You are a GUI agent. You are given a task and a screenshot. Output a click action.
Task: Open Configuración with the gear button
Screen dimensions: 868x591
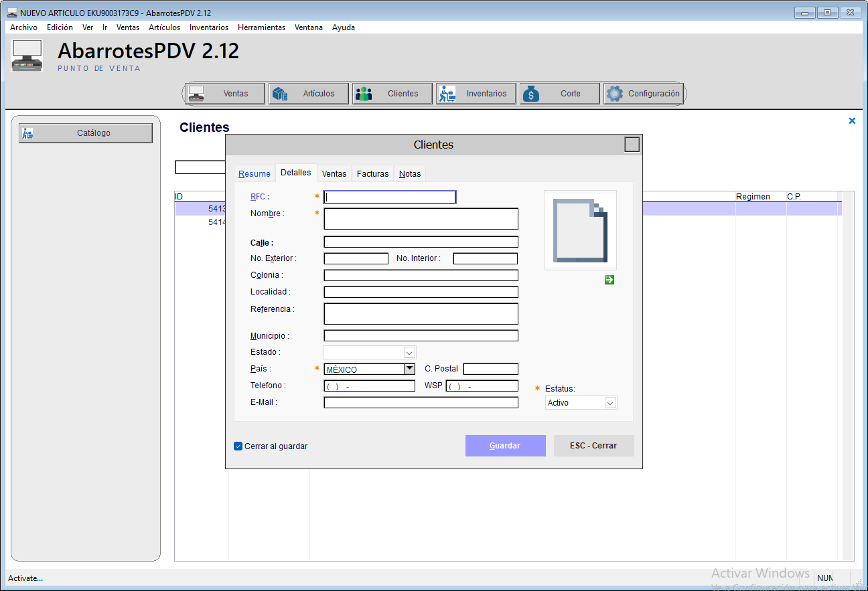pyautogui.click(x=644, y=94)
